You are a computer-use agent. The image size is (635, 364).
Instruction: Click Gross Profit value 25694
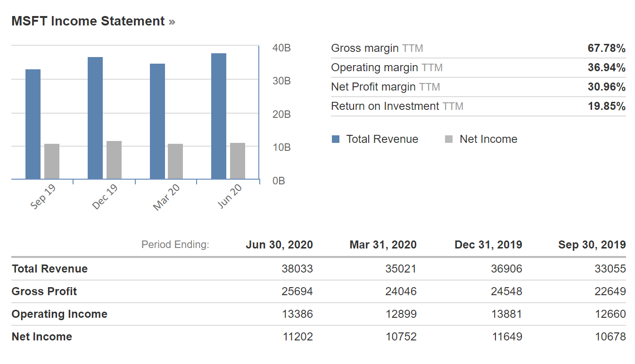click(297, 291)
